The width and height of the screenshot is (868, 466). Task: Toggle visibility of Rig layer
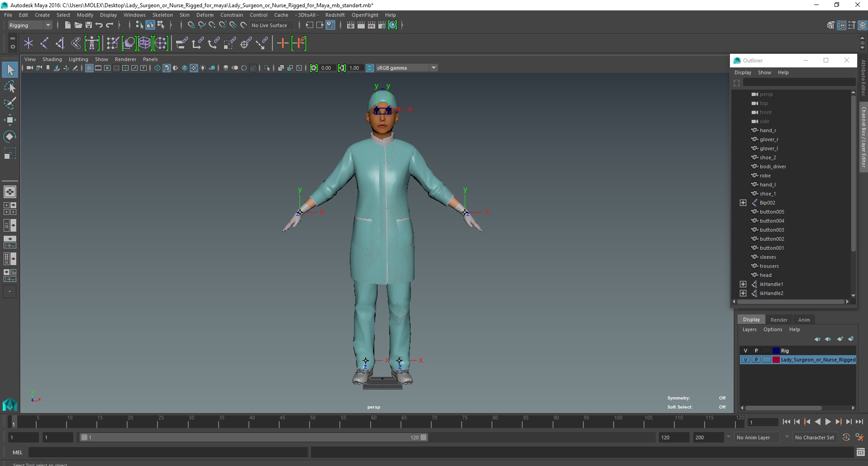tap(745, 351)
